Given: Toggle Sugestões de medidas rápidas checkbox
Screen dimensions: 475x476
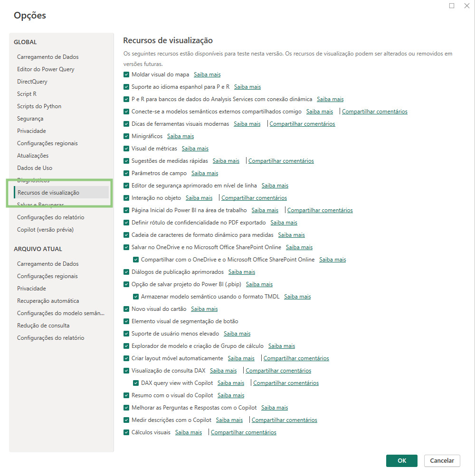Looking at the screenshot, I should point(126,160).
